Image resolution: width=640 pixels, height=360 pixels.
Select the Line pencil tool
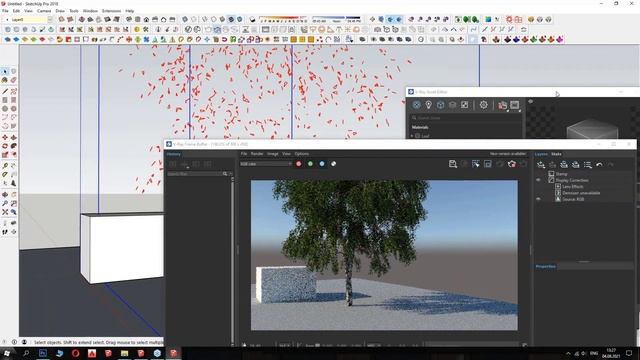[5, 91]
